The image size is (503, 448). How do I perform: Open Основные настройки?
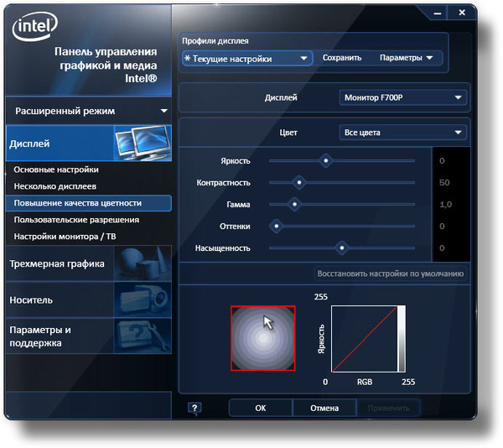click(56, 169)
